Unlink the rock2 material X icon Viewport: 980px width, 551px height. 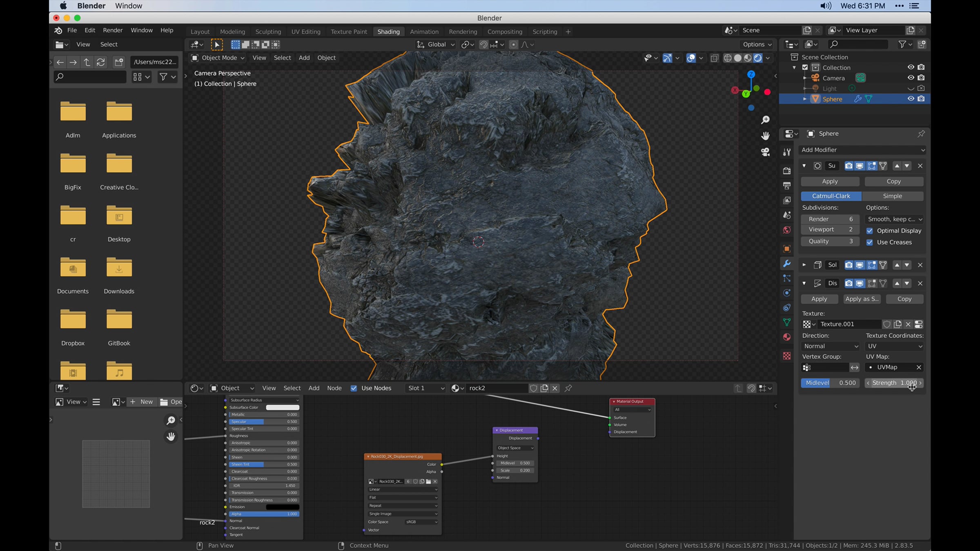point(555,388)
